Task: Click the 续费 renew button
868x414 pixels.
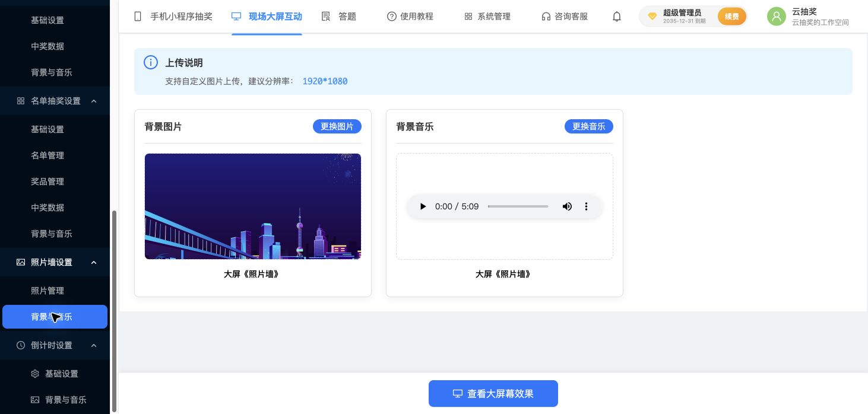Action: 732,17
